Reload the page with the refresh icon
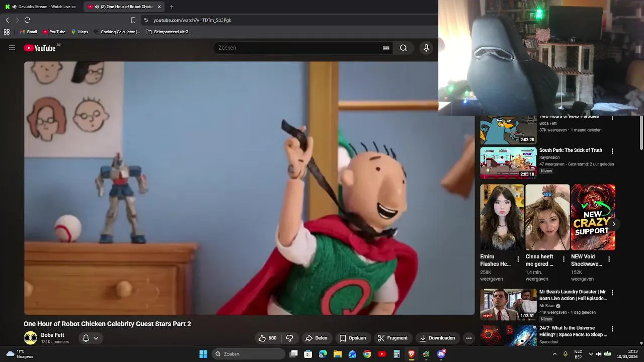Viewport: 644px width, 362px height. 27,20
